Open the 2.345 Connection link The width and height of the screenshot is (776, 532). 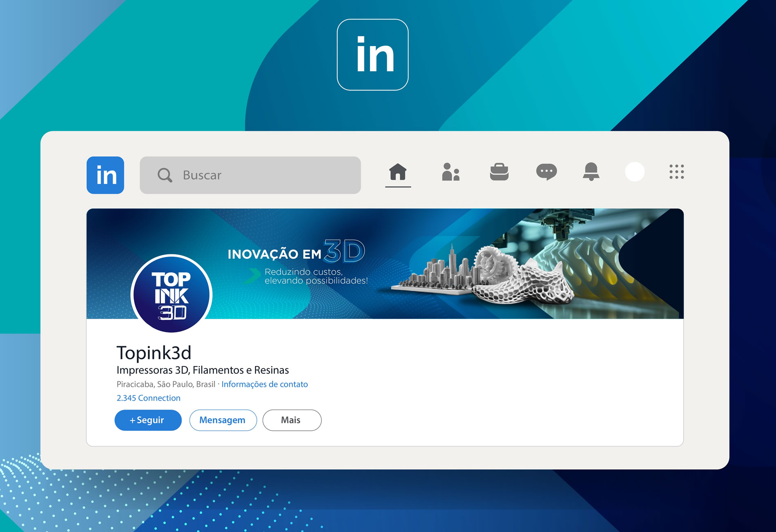click(149, 398)
